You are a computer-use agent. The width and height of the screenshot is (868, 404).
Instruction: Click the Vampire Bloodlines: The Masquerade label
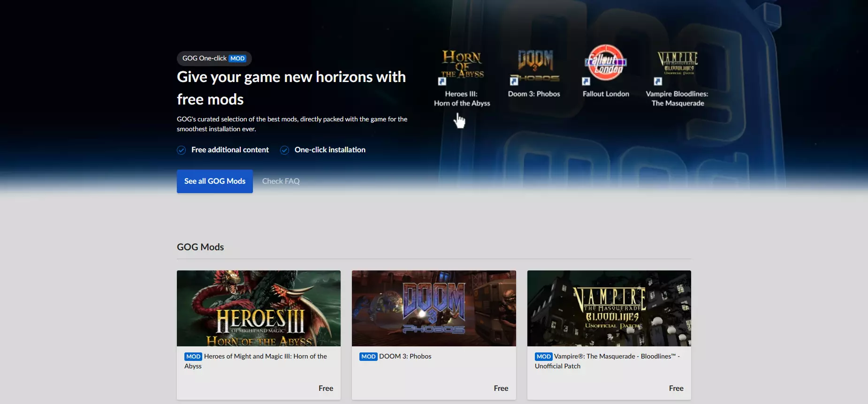tap(677, 99)
